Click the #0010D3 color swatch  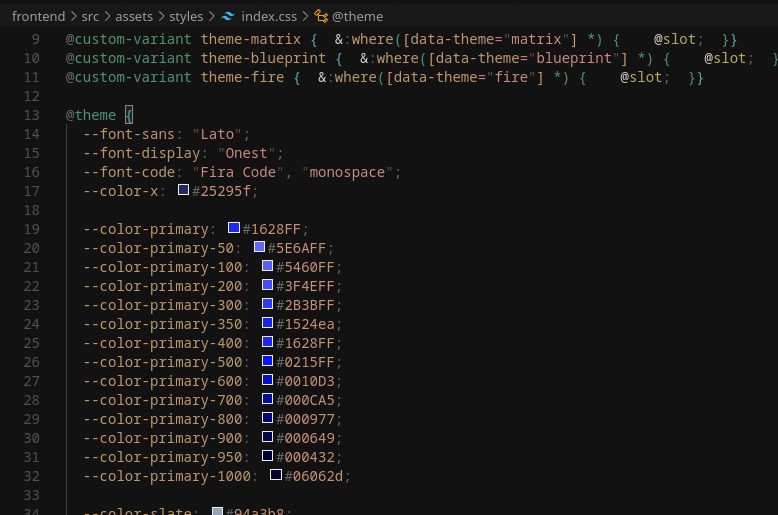click(x=267, y=380)
